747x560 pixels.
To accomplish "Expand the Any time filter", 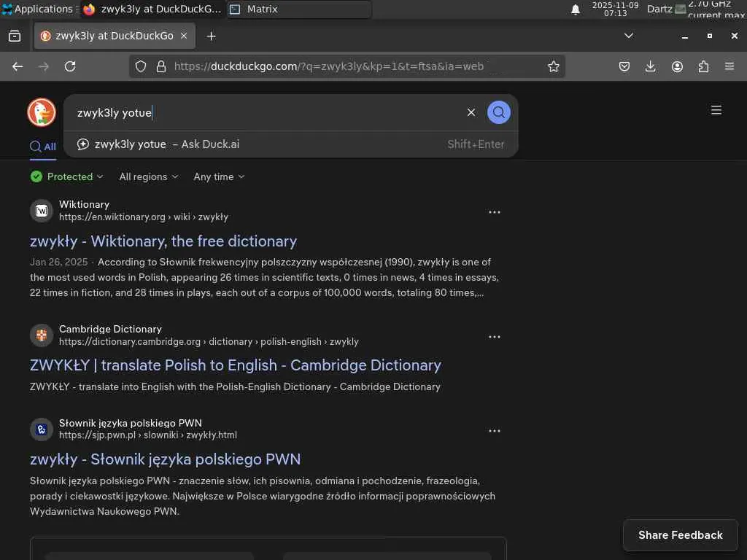I will [219, 176].
